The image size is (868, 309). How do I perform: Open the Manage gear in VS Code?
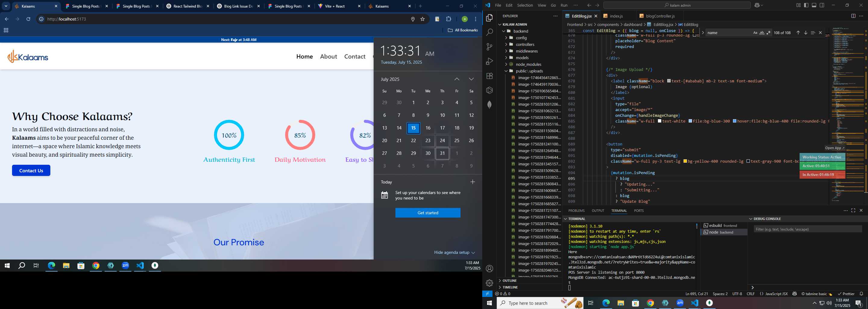(489, 283)
